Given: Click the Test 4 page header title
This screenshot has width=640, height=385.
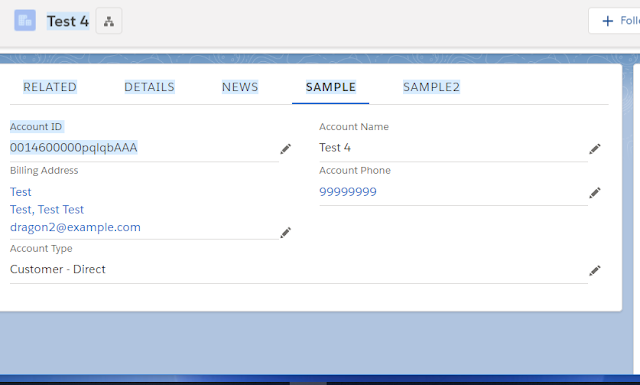Looking at the screenshot, I should pyautogui.click(x=68, y=21).
